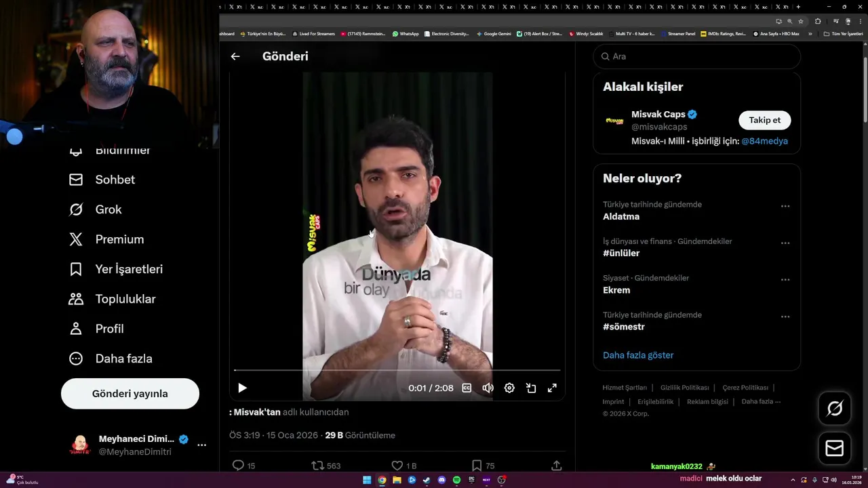This screenshot has height=488, width=868.
Task: Open Yer İşaretleri bookmarks
Action: click(x=115, y=269)
